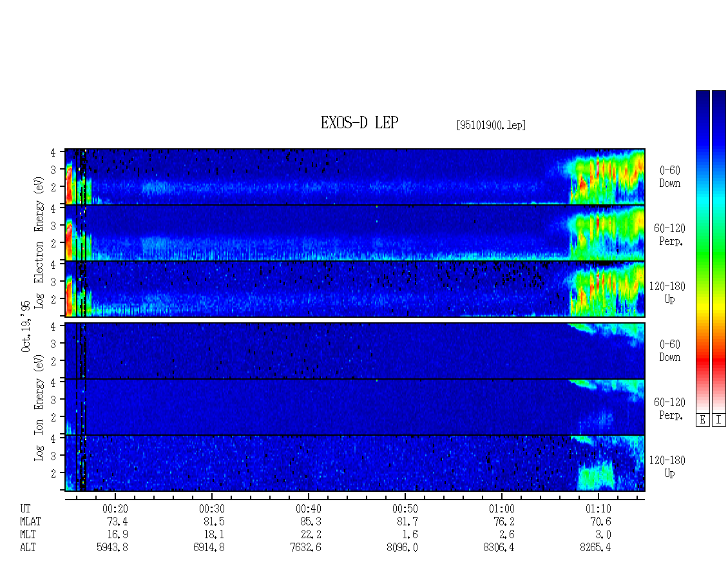The width and height of the screenshot is (728, 564).
Task: Click the MLAT value 73.4
Action: (x=117, y=521)
